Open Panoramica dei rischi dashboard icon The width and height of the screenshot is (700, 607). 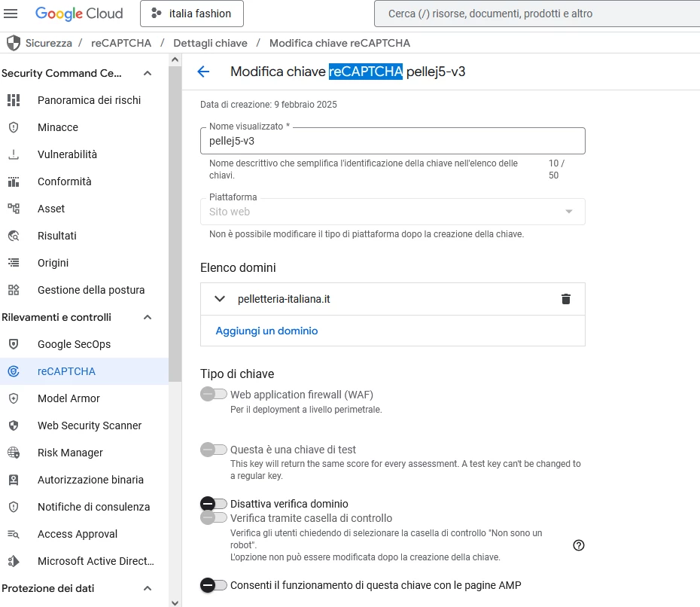14,100
